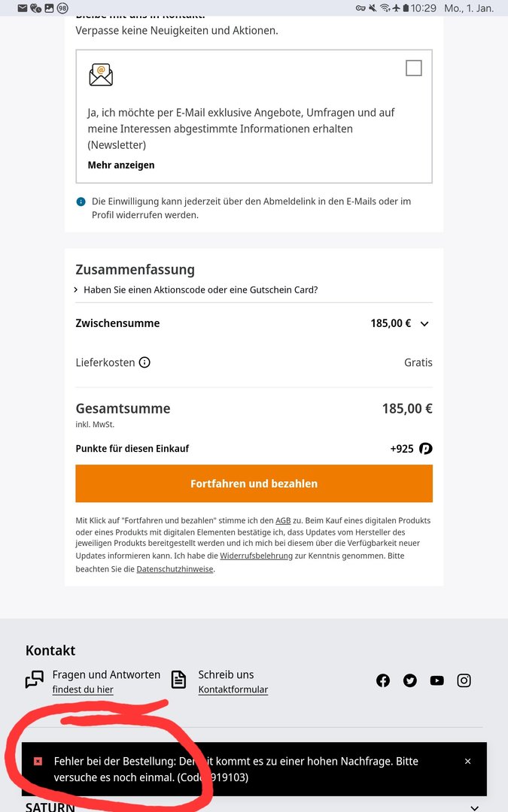Viewport: 508px width, 812px height.
Task: Open the AGB link
Action: click(283, 520)
